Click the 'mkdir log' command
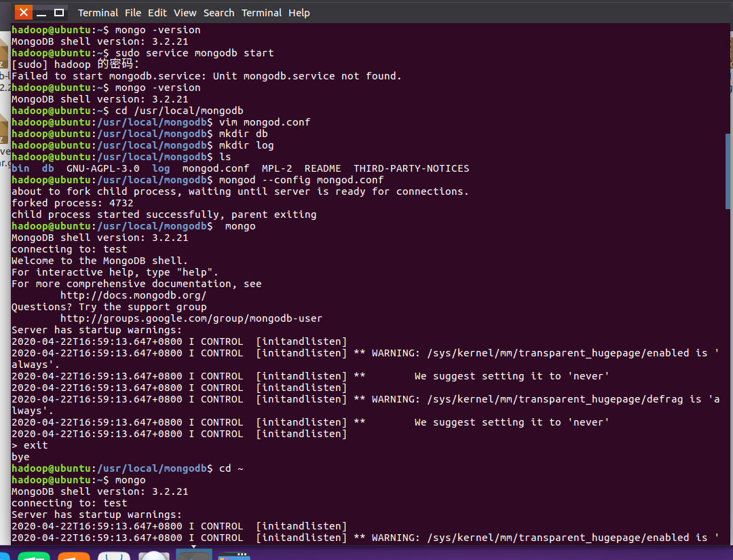The image size is (733, 560). [246, 145]
